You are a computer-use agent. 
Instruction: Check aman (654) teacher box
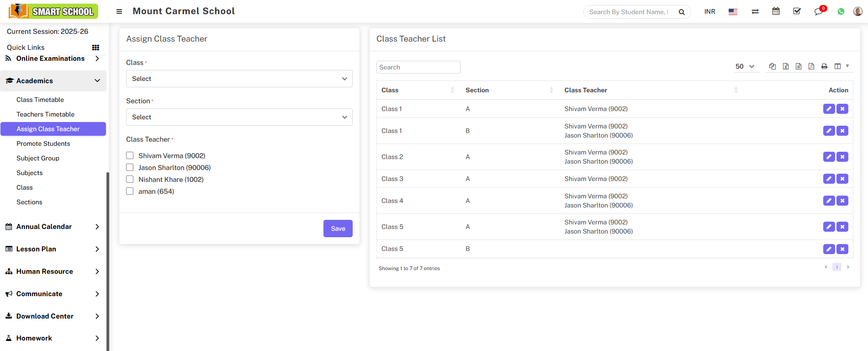coord(130,191)
